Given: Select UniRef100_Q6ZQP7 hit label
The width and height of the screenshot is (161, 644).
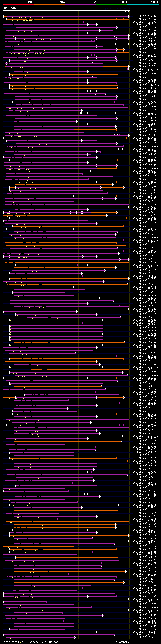Looking at the screenshot, I should coord(144,36).
